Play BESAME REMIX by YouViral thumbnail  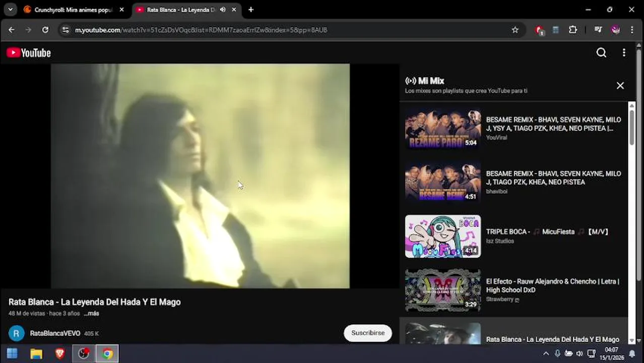[443, 129]
